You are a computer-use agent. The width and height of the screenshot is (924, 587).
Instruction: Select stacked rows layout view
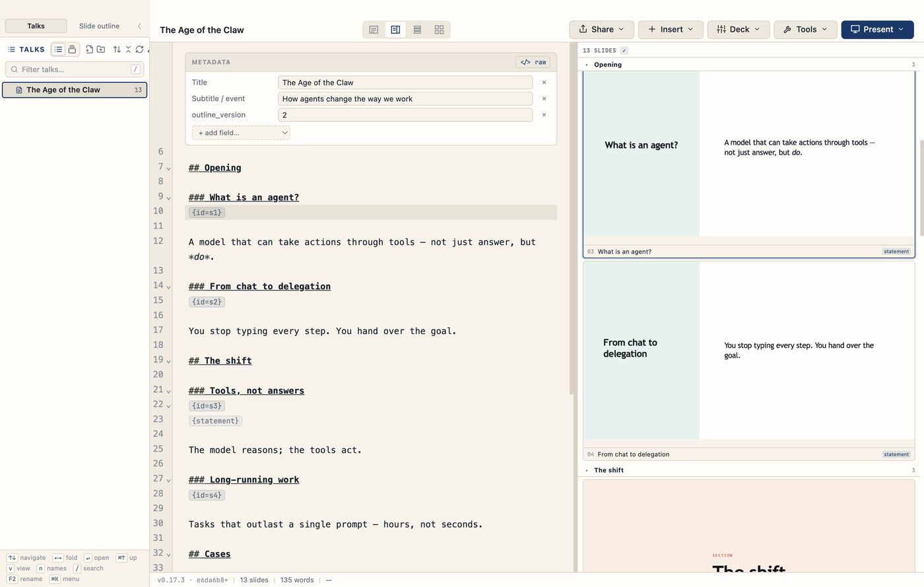click(x=417, y=30)
